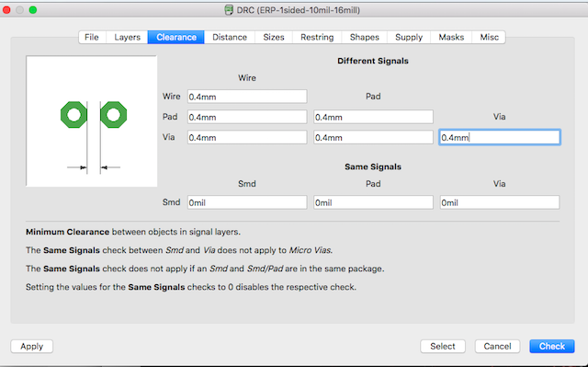
Task: Click the Same Signals Smd-to-Via field
Action: click(x=500, y=202)
